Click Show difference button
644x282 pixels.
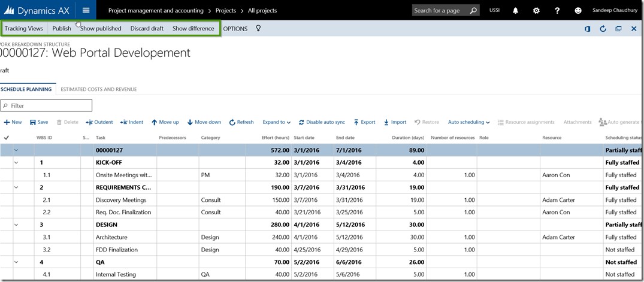(193, 28)
